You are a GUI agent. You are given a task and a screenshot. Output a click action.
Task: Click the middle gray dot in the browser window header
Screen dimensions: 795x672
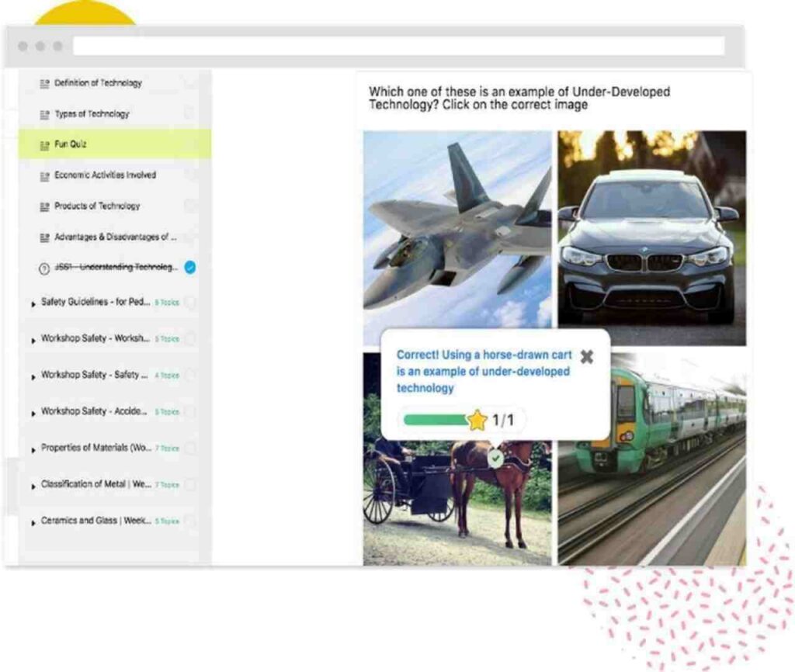pyautogui.click(x=40, y=46)
